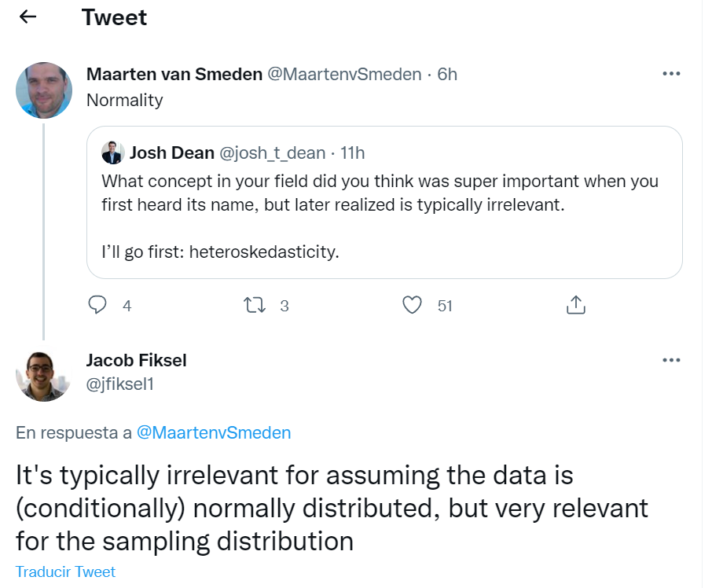Viewport: 712px width, 588px height.
Task: Open Jacob Fiksel's profile name
Action: (136, 361)
